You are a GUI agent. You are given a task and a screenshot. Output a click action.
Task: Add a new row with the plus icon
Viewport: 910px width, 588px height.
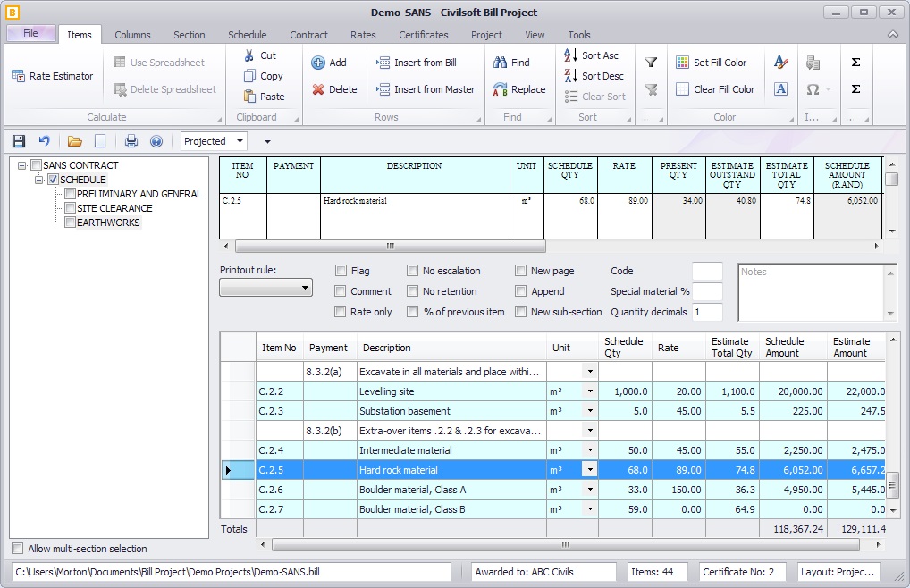pyautogui.click(x=329, y=63)
